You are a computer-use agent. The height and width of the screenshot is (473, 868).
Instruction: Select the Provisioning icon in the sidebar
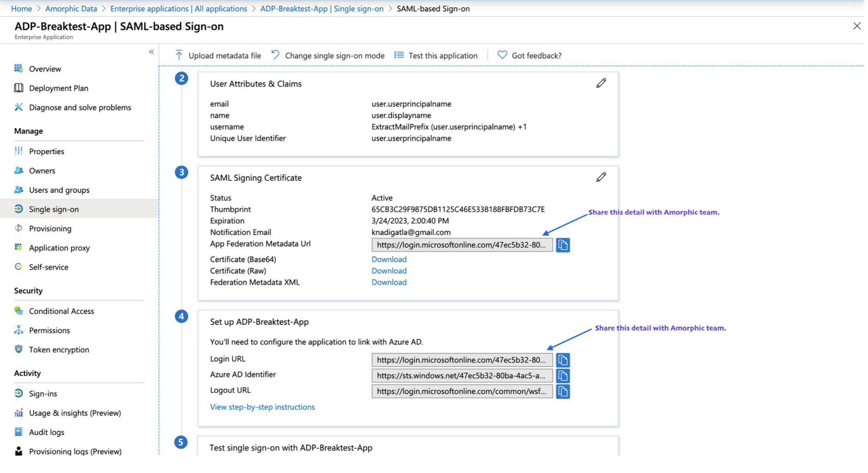(x=19, y=228)
